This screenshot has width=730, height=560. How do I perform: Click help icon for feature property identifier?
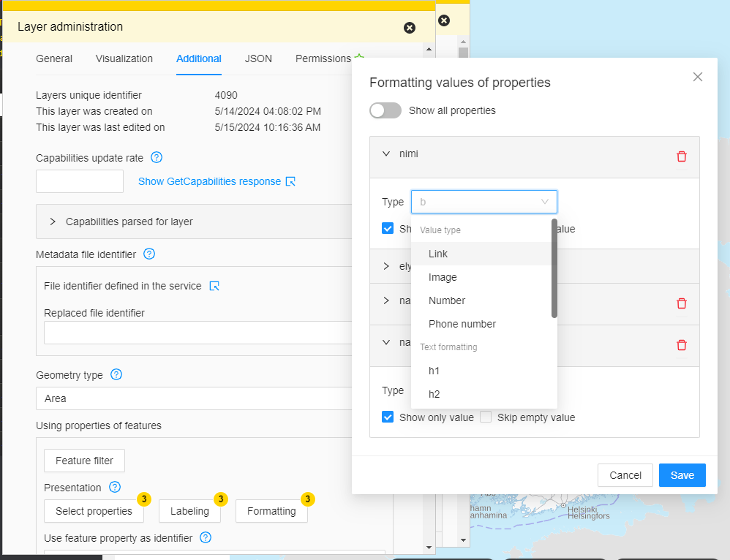click(x=206, y=538)
